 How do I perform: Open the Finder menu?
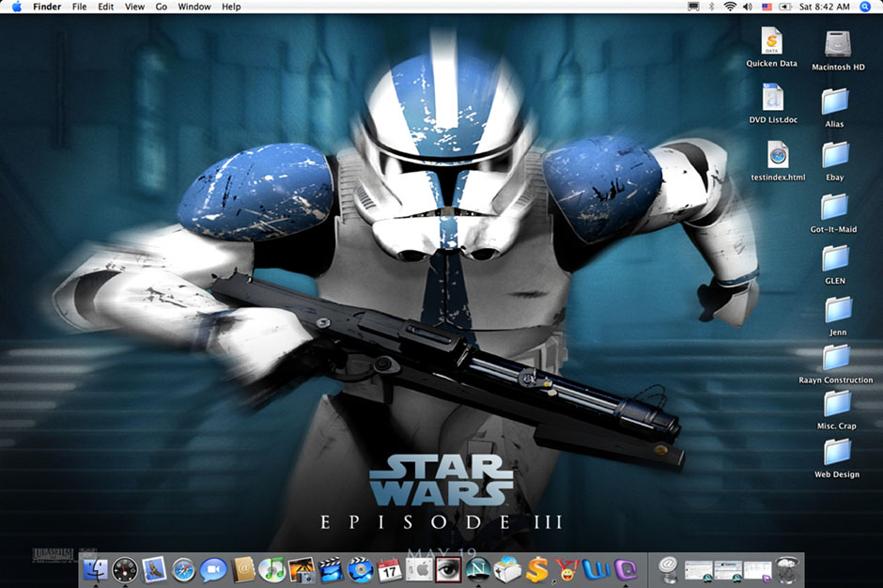click(x=47, y=7)
